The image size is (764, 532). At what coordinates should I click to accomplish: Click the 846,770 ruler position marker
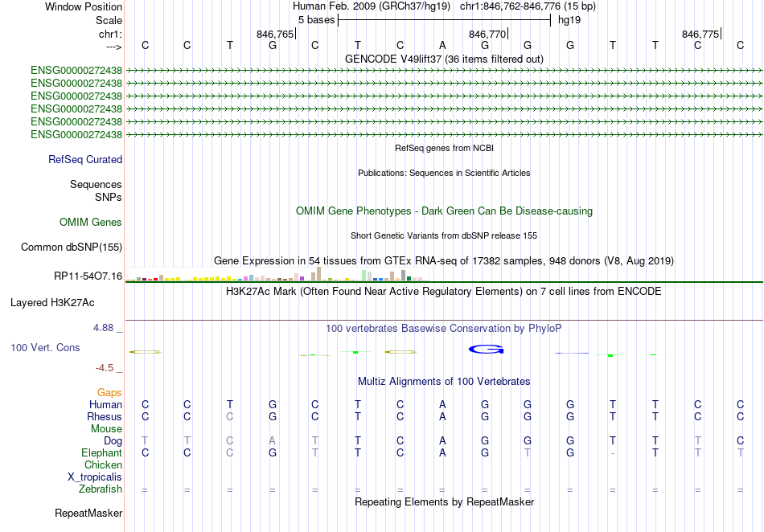click(488, 34)
